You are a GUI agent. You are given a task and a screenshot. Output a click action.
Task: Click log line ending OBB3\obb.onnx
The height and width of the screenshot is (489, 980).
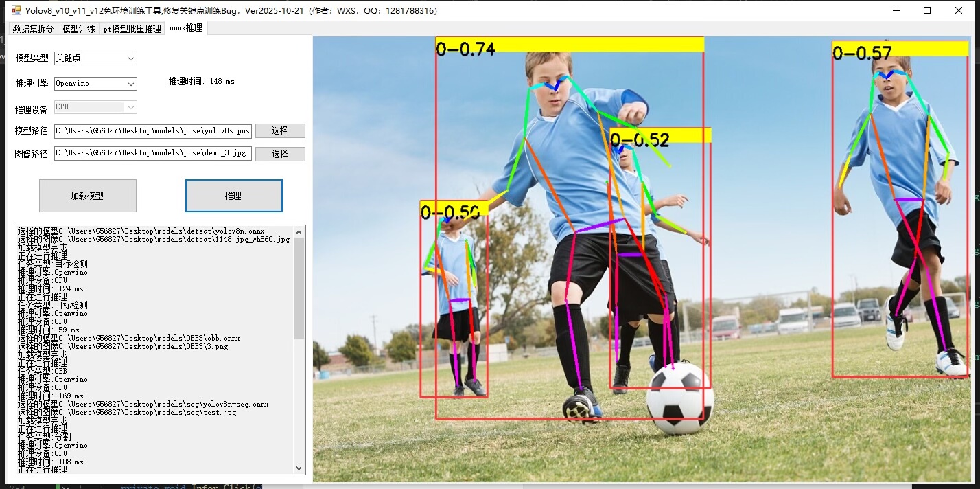(128, 339)
